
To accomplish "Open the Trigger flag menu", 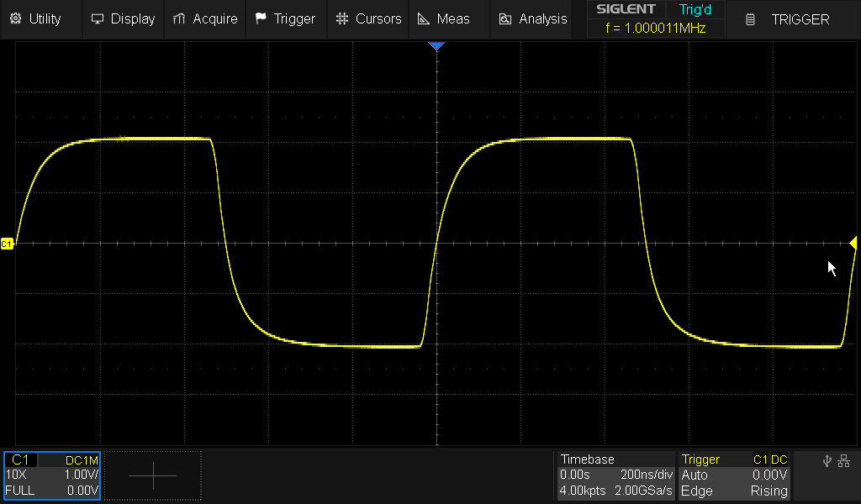I will point(285,18).
